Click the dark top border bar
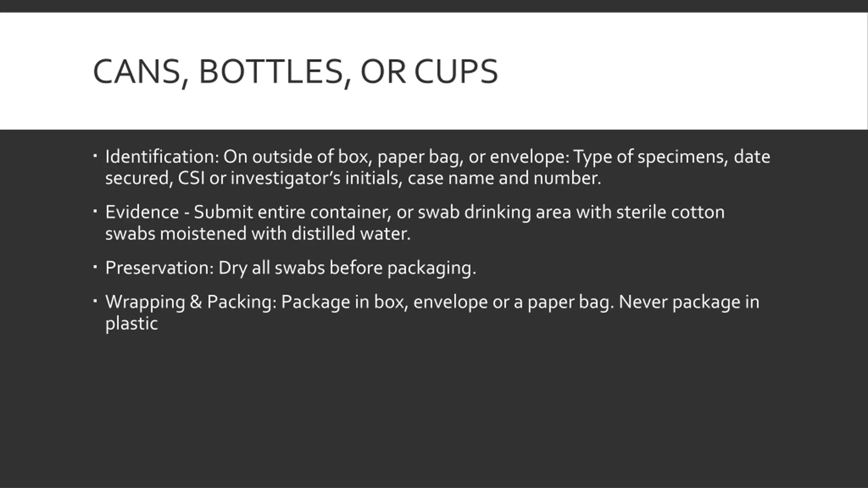 434,6
